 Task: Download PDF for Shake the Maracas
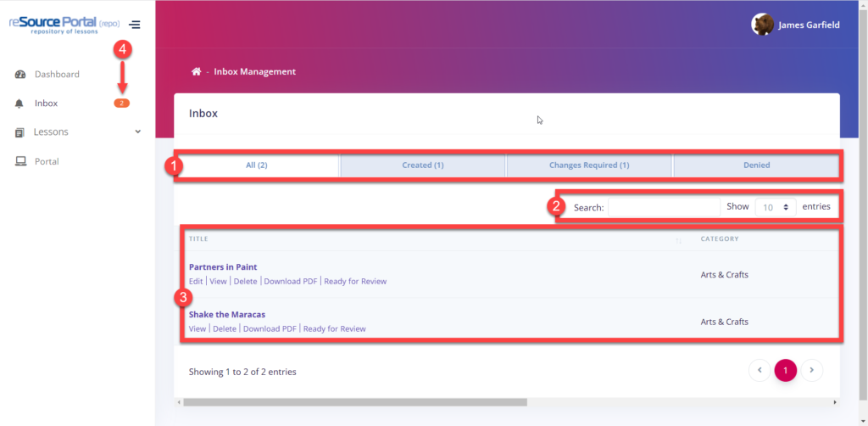(x=270, y=329)
